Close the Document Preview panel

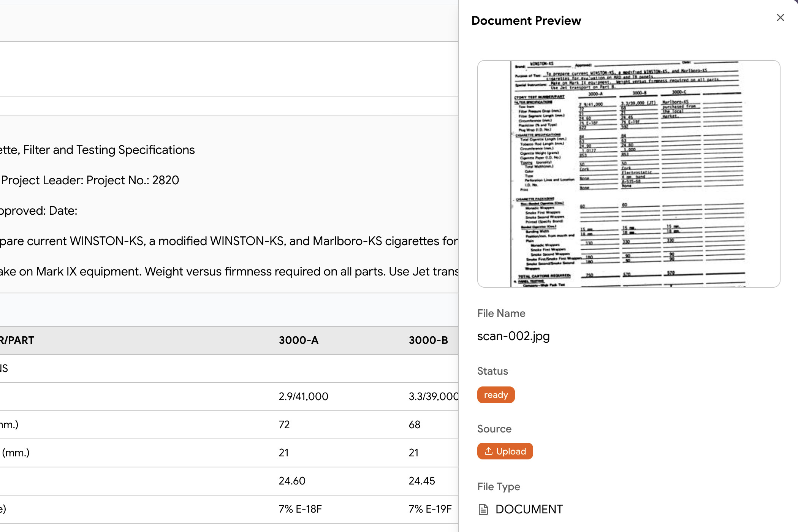click(x=780, y=18)
